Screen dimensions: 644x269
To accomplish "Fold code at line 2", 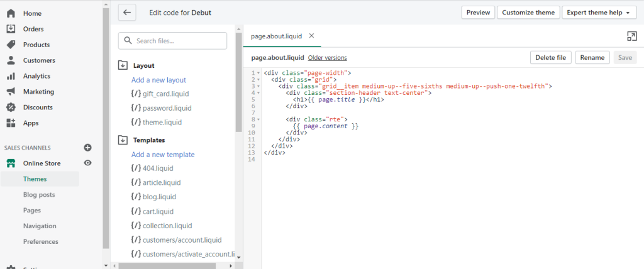I will 258,80.
